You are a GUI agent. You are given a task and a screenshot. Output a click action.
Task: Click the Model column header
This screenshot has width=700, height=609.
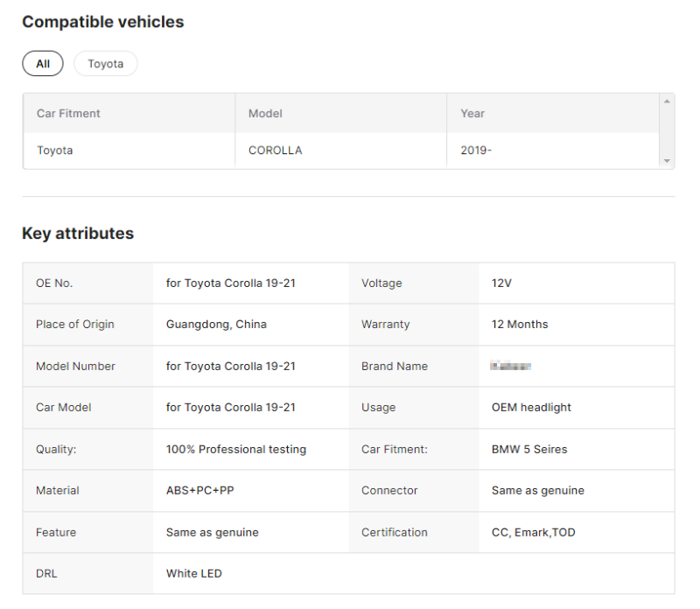265,114
